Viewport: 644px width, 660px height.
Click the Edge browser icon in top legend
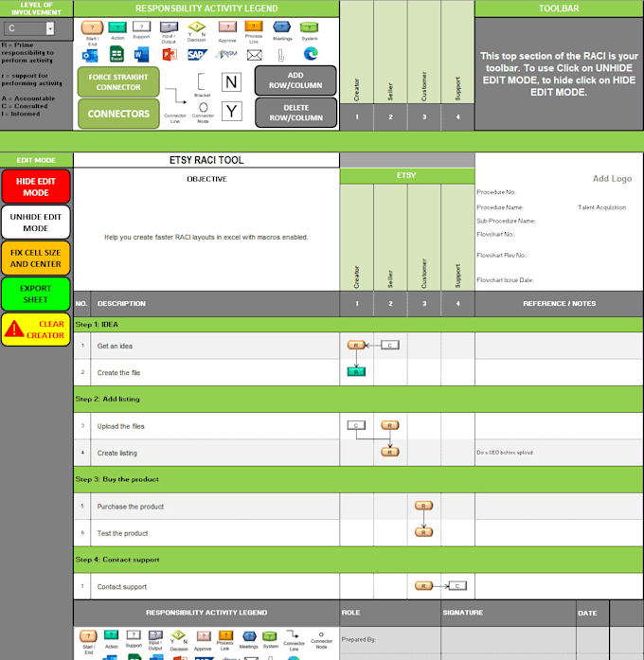point(311,54)
